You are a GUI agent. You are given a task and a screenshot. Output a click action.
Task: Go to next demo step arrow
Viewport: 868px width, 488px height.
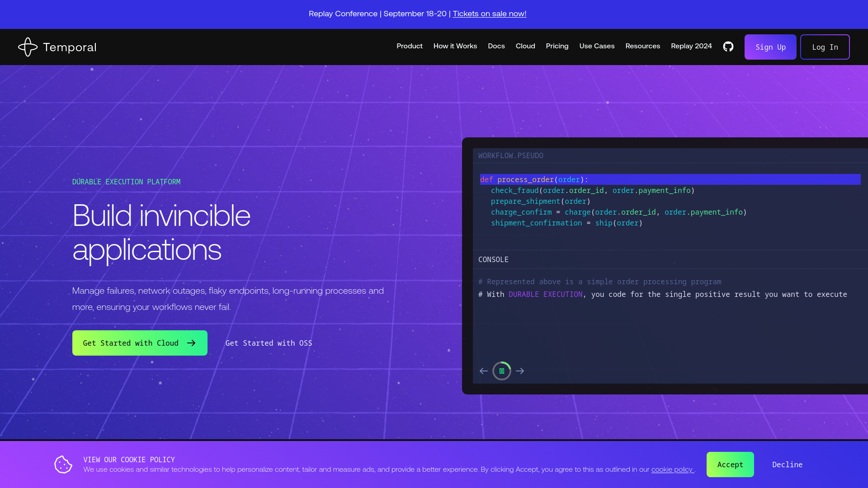[520, 371]
